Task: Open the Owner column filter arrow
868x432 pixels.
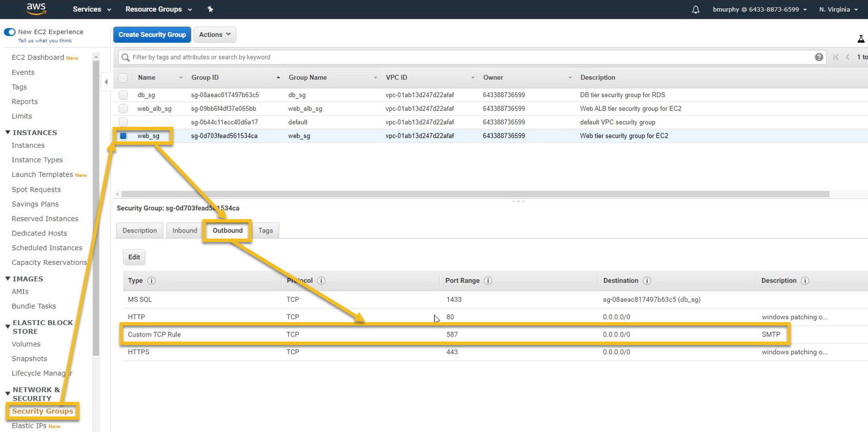Action: click(570, 78)
